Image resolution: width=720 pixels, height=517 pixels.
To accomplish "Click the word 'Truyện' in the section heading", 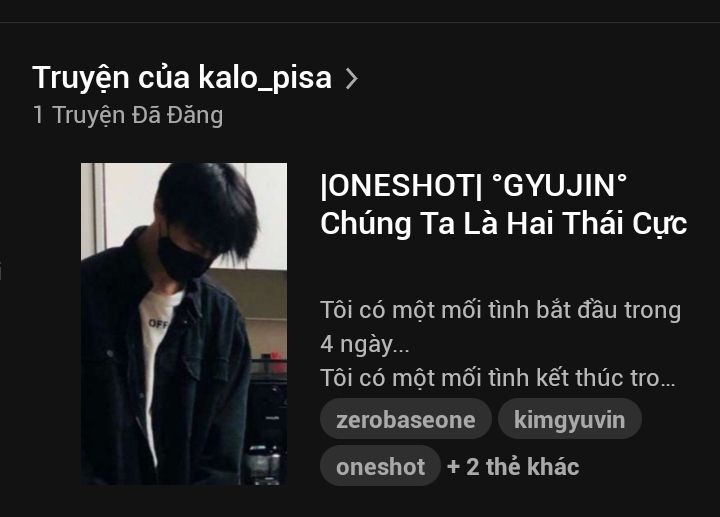I will click(x=81, y=78).
